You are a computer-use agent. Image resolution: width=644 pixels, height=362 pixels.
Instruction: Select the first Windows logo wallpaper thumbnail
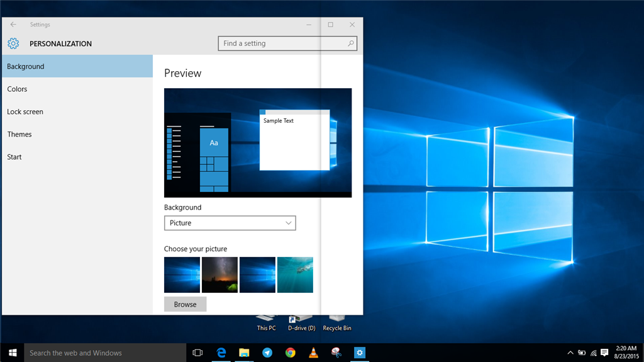[x=182, y=274]
